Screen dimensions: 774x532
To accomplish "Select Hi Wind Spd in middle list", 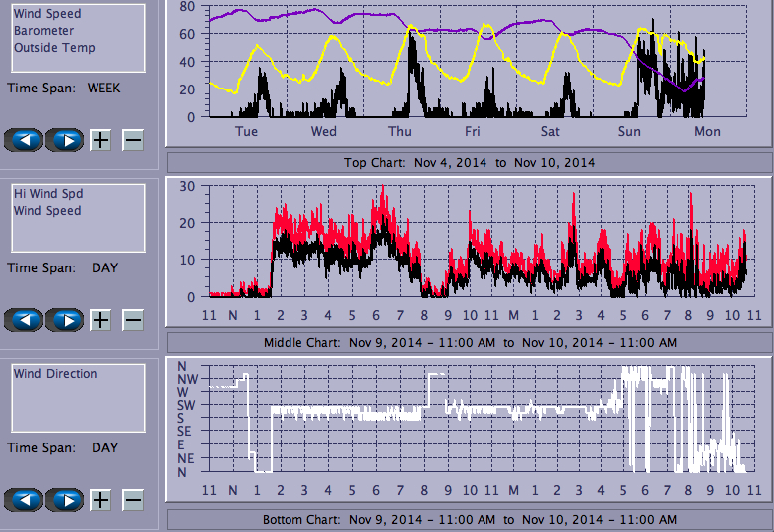I will pyautogui.click(x=47, y=194).
